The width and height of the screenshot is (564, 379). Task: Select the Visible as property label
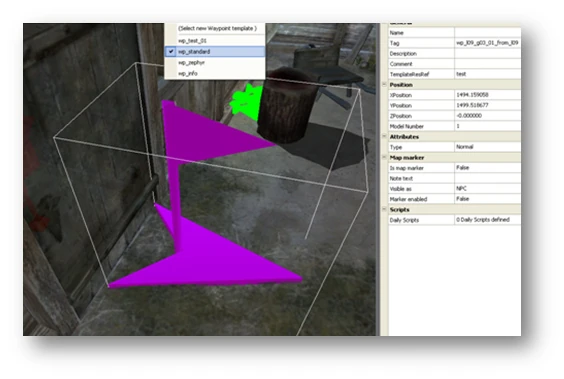(400, 189)
